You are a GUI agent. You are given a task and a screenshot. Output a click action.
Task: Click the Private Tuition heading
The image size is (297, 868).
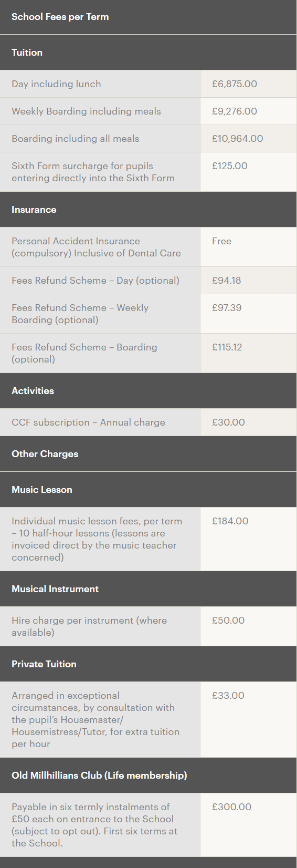click(x=44, y=664)
